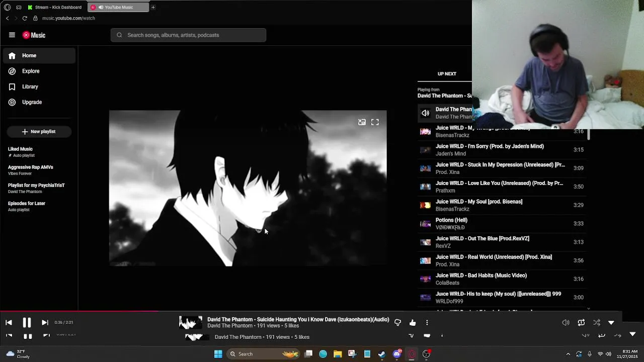Screen dimensions: 644x362
Task: Play Juice WRLD - My Soul track
Action: tap(503, 205)
